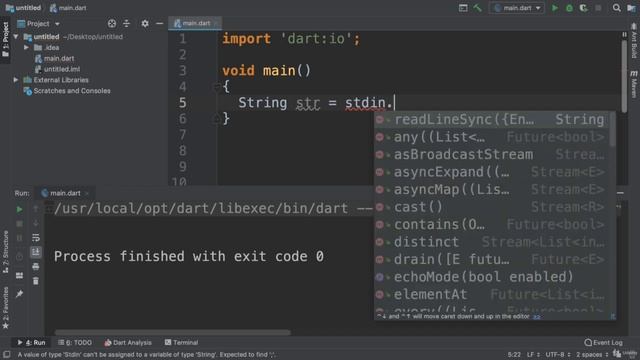Collapse all in the Project panel
Viewport: 640px width, 360px height.
coord(127,24)
